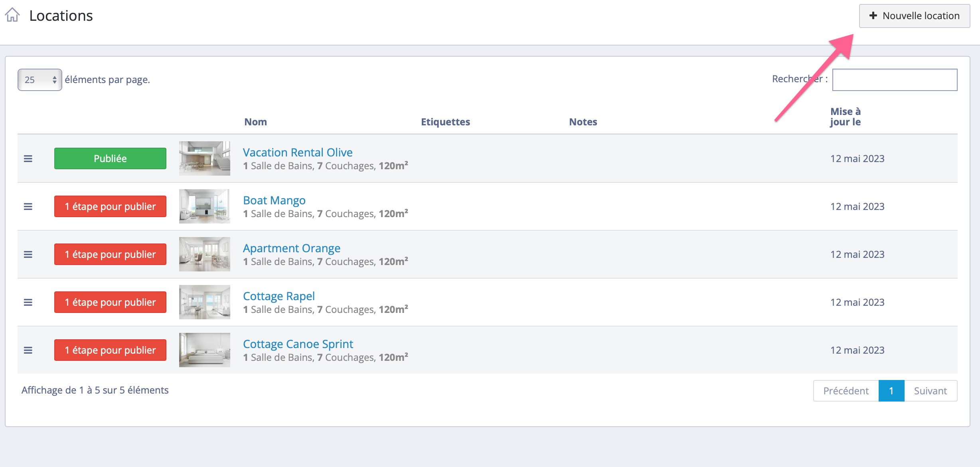Open the 25 éléments par page dropdown

click(40, 80)
